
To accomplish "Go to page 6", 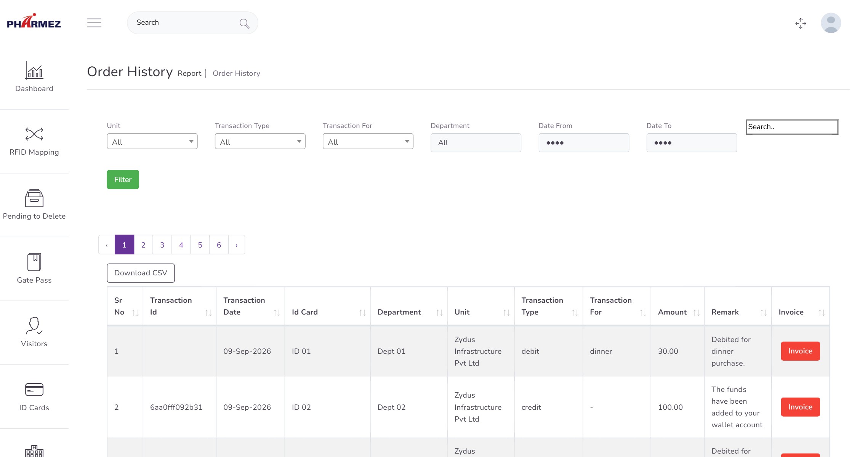I will pos(219,245).
